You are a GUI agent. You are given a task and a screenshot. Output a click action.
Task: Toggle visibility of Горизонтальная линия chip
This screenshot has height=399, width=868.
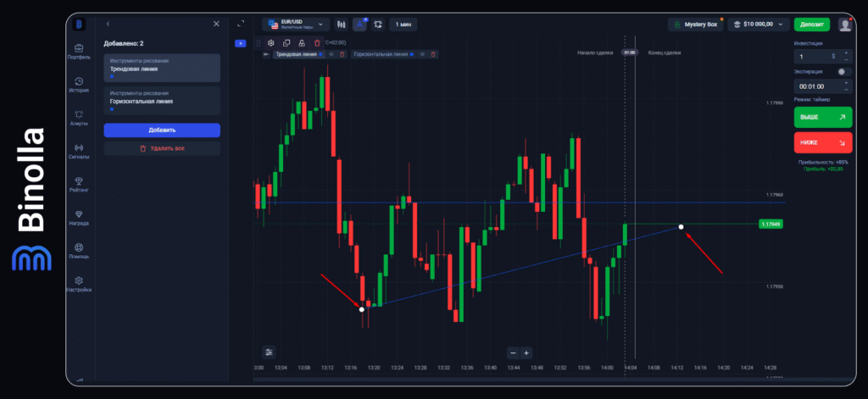[x=422, y=54]
